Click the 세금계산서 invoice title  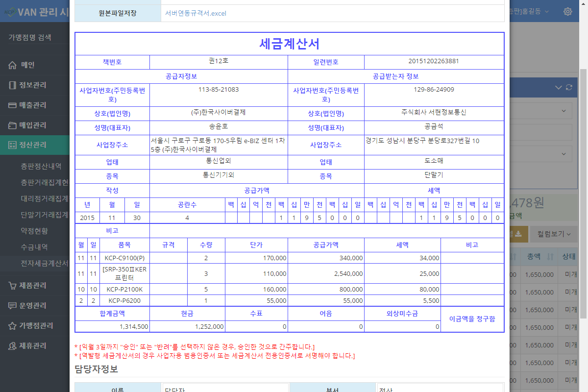pos(290,44)
